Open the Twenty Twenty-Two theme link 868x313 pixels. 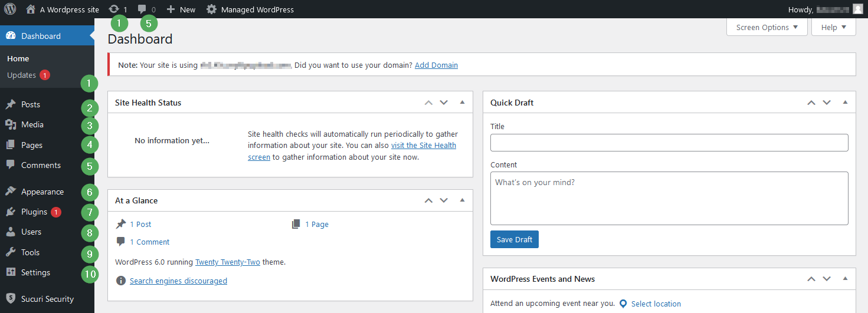pos(228,262)
